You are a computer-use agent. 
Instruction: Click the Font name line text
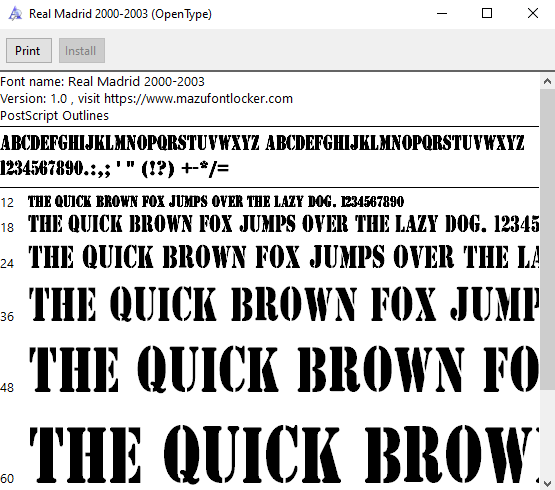(x=102, y=82)
